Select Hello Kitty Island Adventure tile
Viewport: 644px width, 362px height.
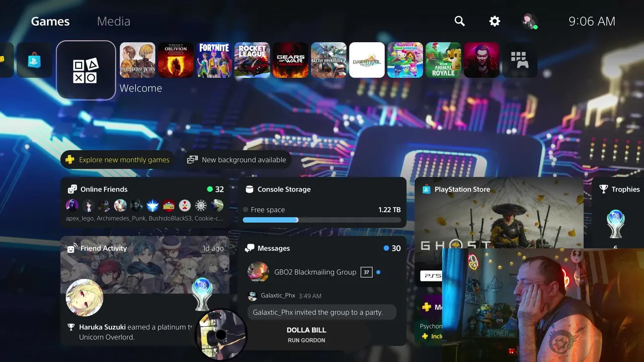click(405, 60)
